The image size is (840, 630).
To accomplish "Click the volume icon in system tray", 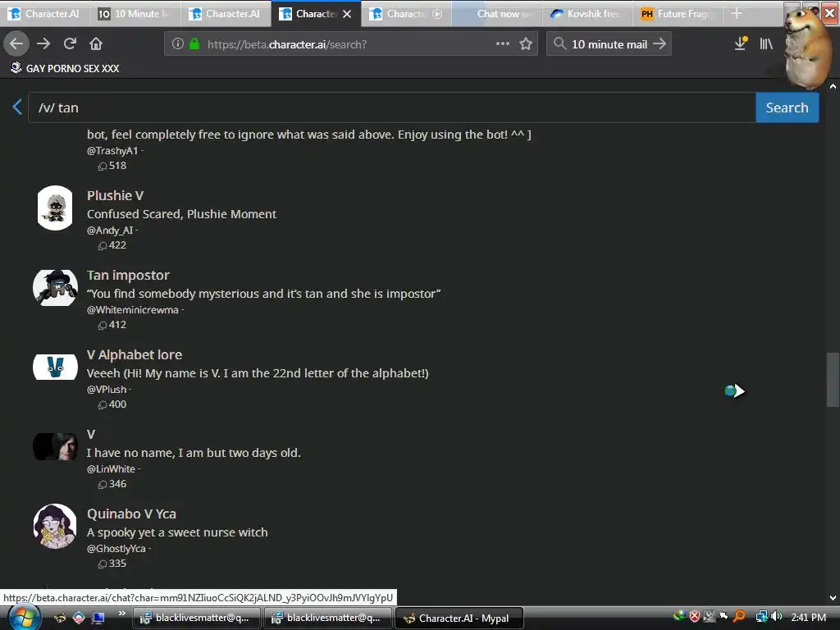I will point(777,617).
